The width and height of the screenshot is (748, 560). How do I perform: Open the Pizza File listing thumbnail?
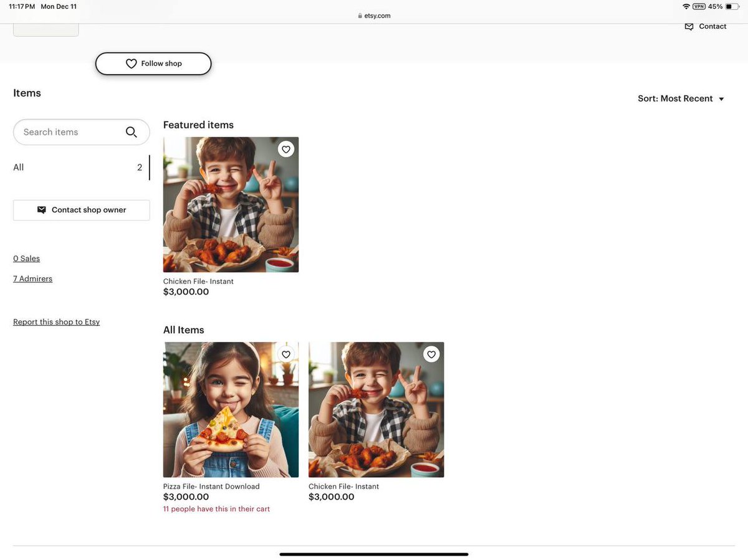231,409
